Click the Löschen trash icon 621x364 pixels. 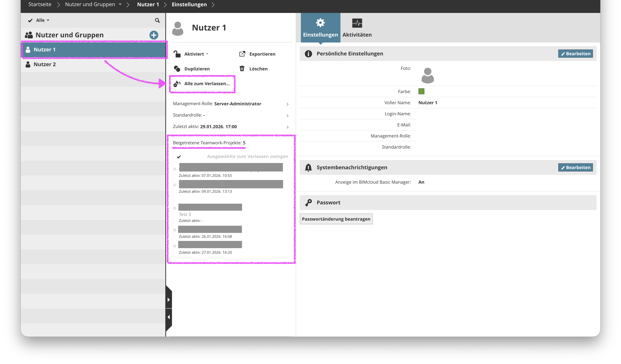pos(242,69)
